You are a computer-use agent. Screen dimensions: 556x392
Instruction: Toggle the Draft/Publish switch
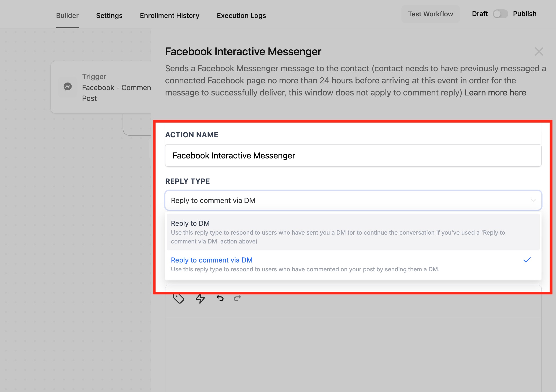pyautogui.click(x=500, y=14)
